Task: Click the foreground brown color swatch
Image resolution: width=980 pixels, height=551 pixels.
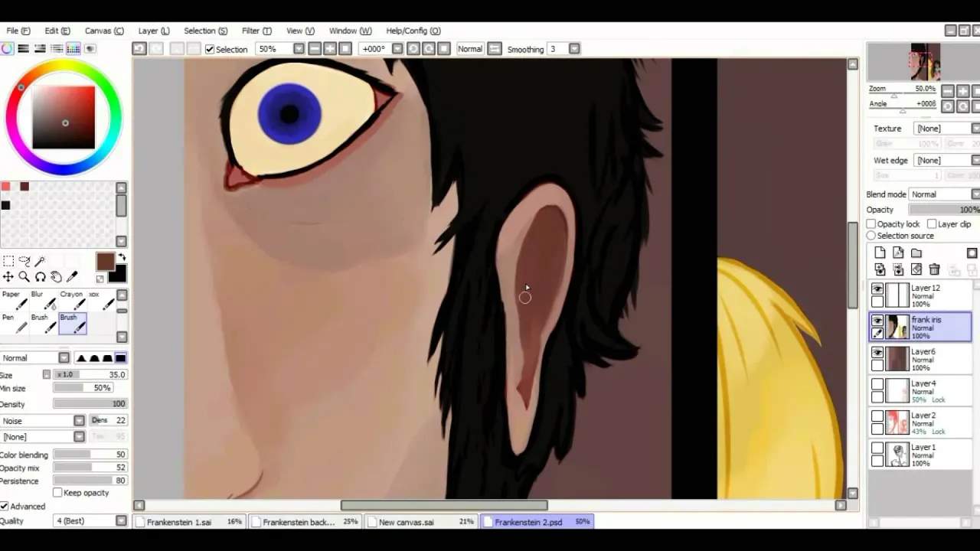Action: 105,262
